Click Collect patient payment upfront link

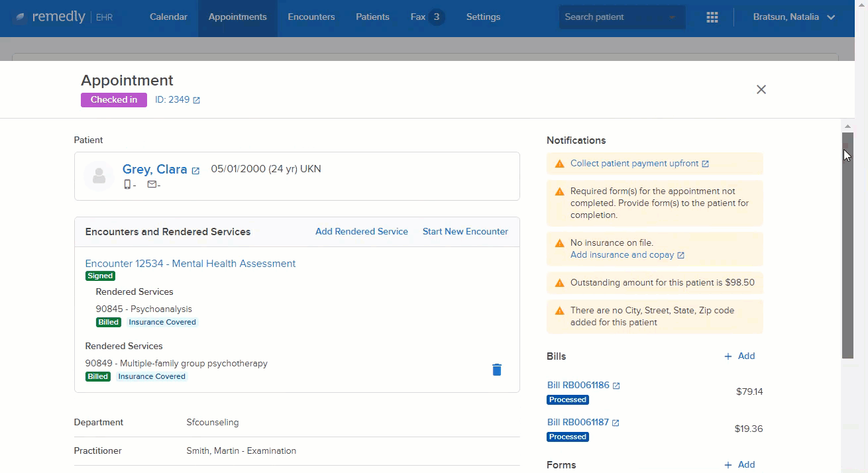click(x=634, y=164)
